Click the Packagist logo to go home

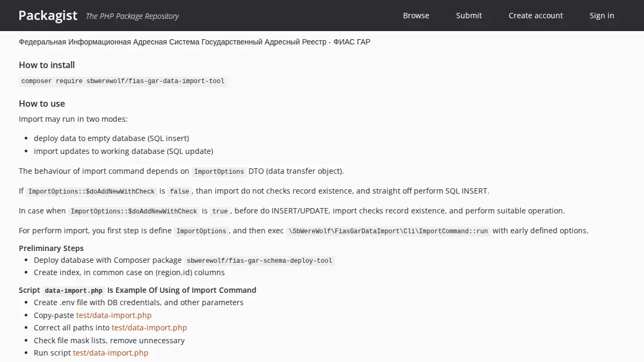click(x=48, y=15)
